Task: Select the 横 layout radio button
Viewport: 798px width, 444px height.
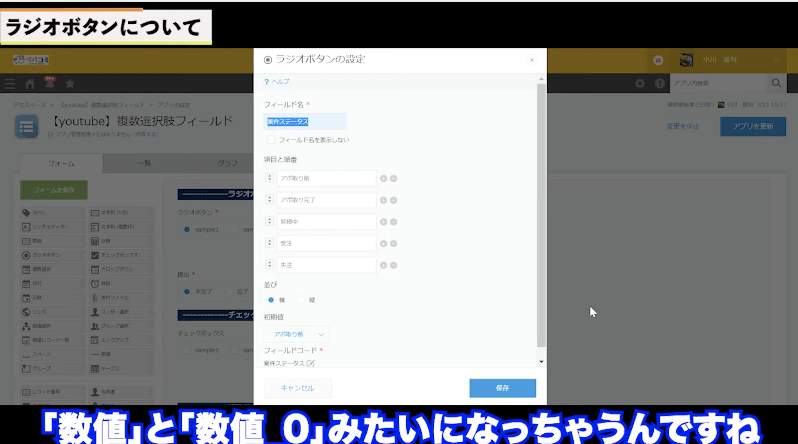Action: pyautogui.click(x=271, y=299)
